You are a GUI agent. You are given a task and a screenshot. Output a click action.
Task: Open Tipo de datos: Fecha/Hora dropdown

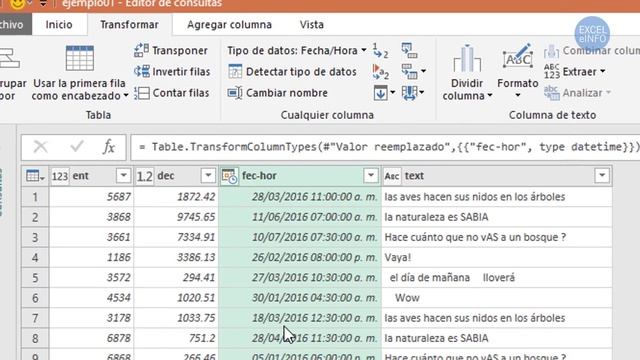coord(296,51)
